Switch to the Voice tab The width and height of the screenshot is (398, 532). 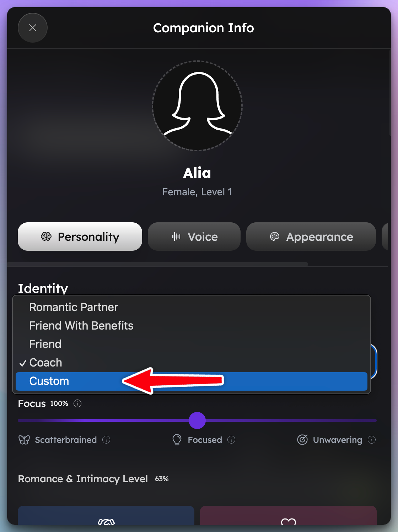click(194, 237)
